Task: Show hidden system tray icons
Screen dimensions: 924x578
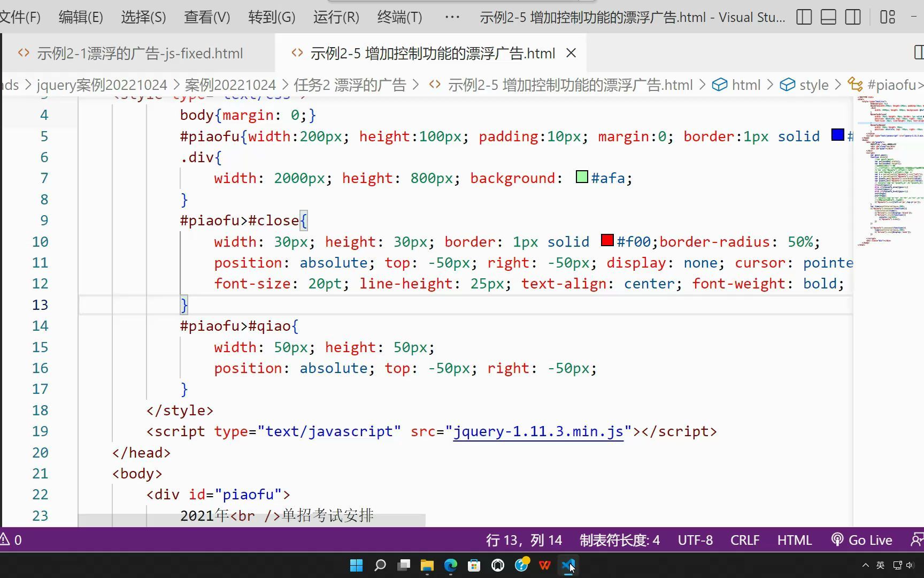Action: pyautogui.click(x=866, y=565)
